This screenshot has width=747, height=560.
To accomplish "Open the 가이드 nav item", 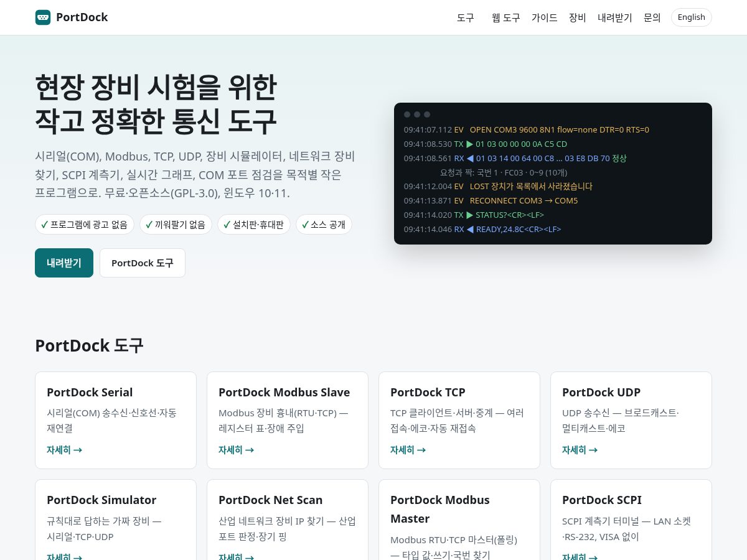I will [545, 17].
